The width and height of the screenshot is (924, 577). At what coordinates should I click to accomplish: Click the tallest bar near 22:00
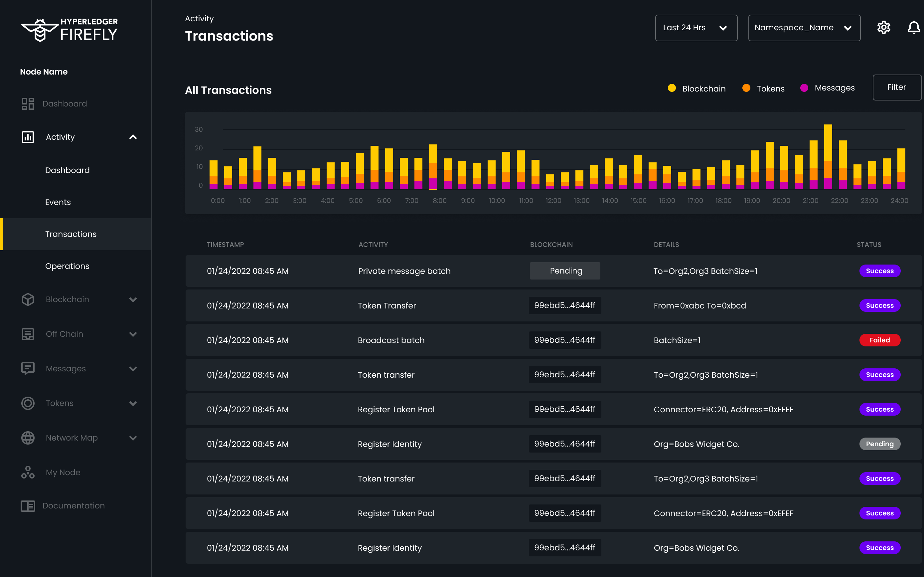click(828, 157)
